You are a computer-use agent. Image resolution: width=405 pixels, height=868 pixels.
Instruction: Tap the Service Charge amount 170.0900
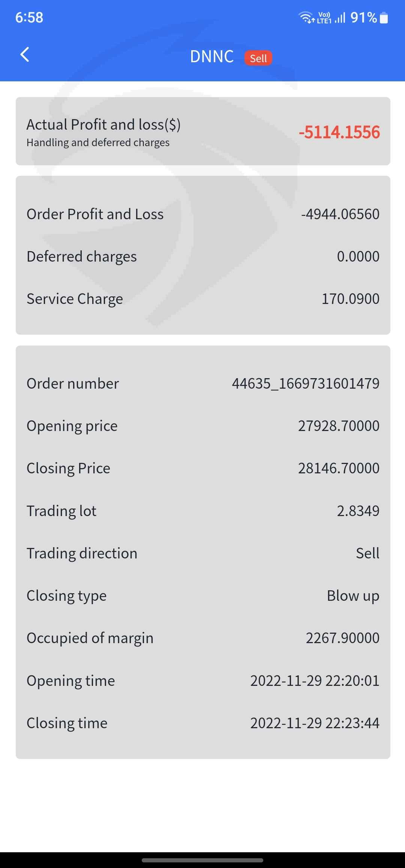pos(350,299)
